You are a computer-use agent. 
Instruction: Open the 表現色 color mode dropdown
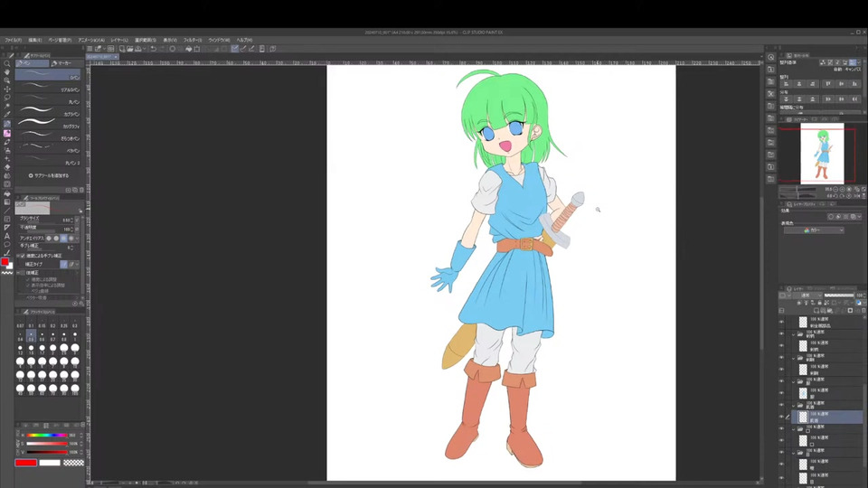[x=814, y=230]
